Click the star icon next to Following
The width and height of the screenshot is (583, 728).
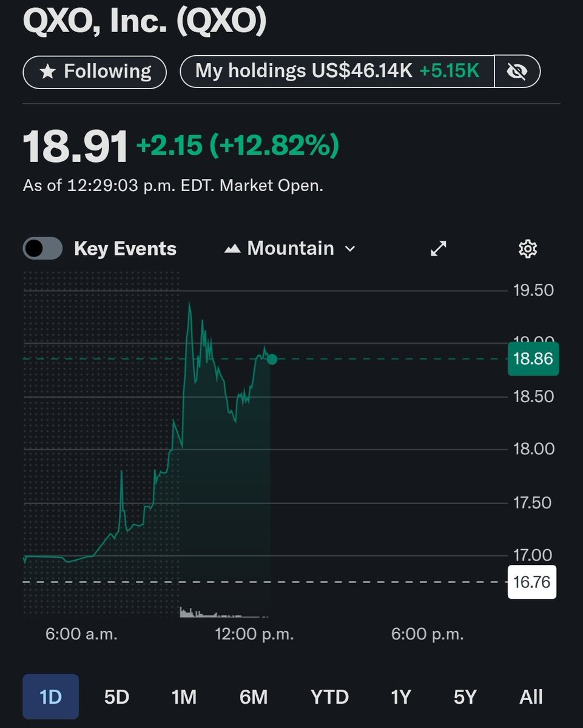click(x=47, y=70)
